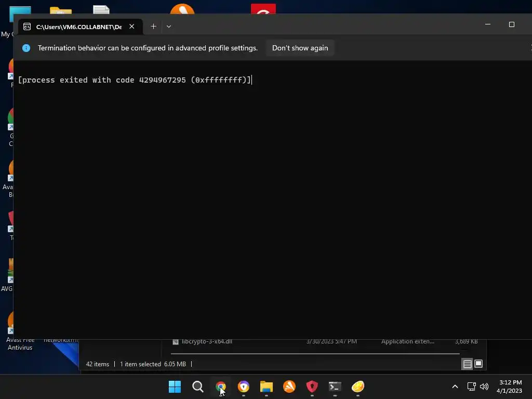Minimize the terminal window
The height and width of the screenshot is (399, 532).
pyautogui.click(x=487, y=24)
